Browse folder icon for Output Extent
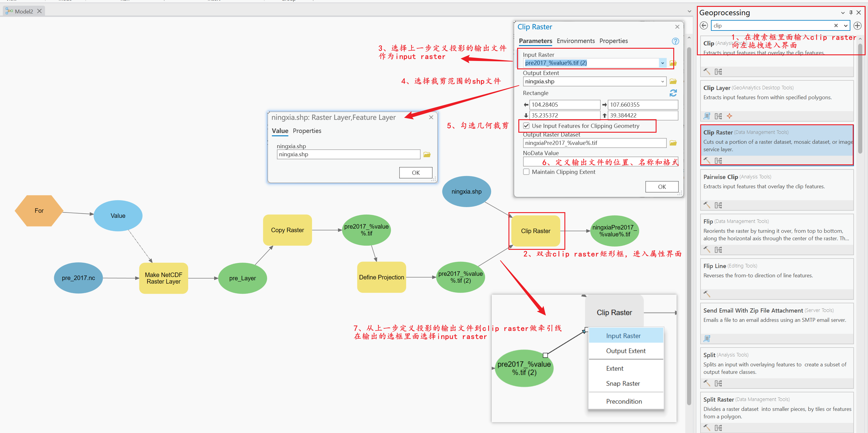This screenshot has width=868, height=433. click(673, 82)
